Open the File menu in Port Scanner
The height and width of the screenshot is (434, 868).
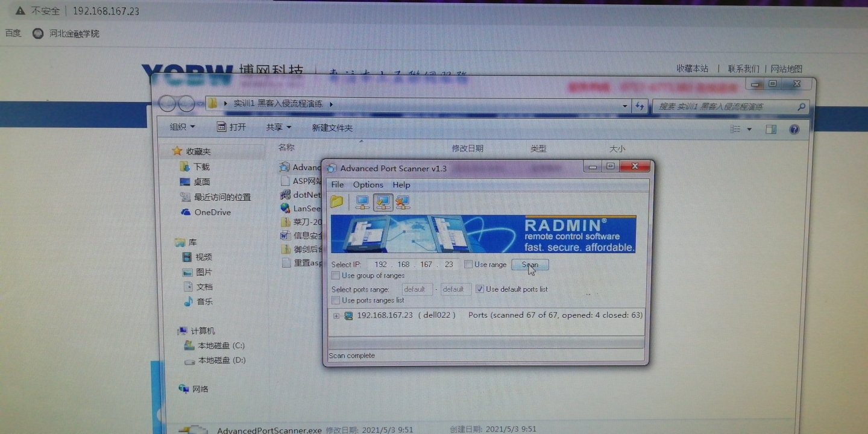338,184
